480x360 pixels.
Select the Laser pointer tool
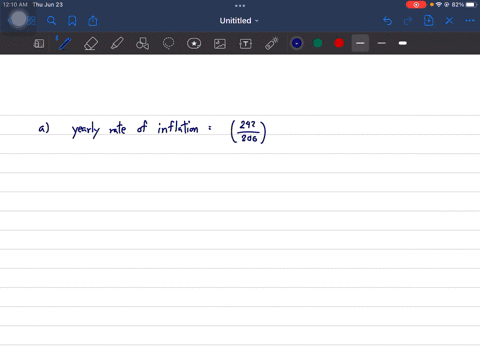click(x=272, y=43)
